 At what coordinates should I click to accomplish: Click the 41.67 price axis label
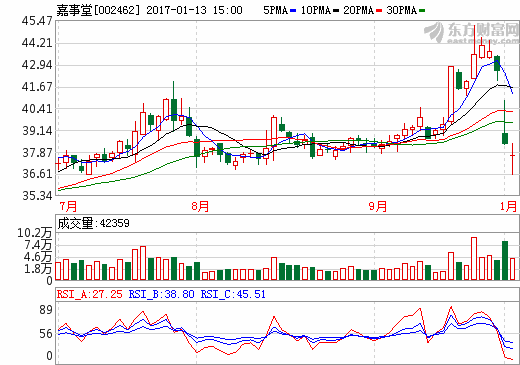[37, 87]
